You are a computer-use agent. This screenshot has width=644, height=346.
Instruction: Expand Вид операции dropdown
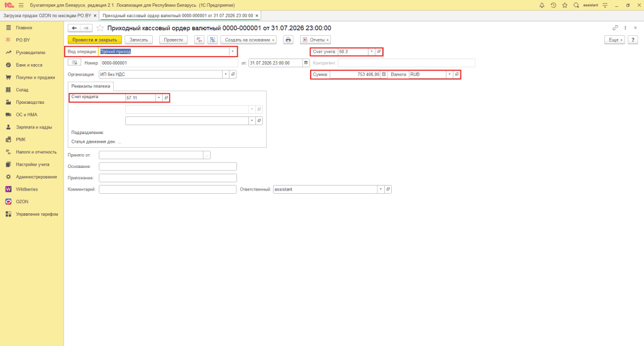[233, 52]
